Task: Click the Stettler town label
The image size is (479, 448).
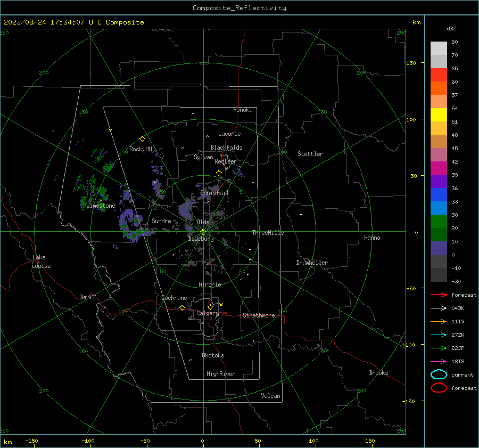Action: click(310, 154)
